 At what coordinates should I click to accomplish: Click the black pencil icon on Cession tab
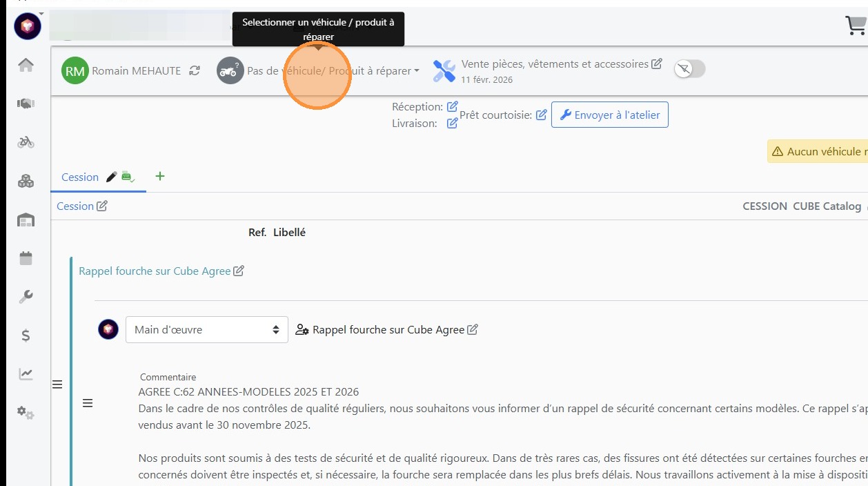[x=112, y=177]
